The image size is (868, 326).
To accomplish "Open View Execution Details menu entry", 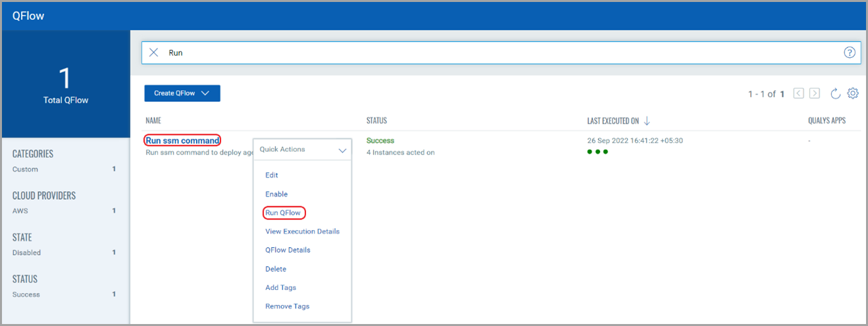I will [302, 231].
